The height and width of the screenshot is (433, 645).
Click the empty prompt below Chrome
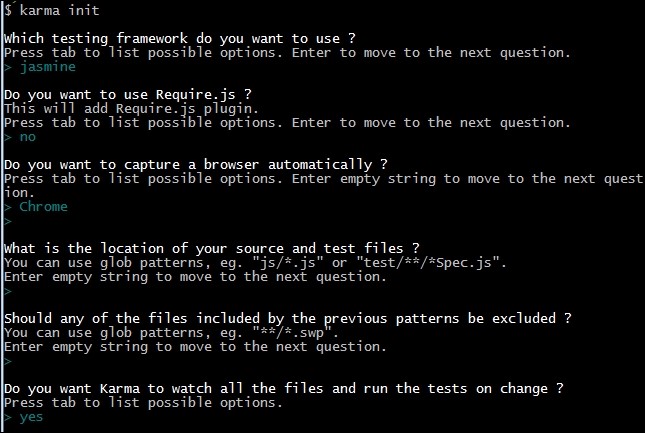click(8, 222)
